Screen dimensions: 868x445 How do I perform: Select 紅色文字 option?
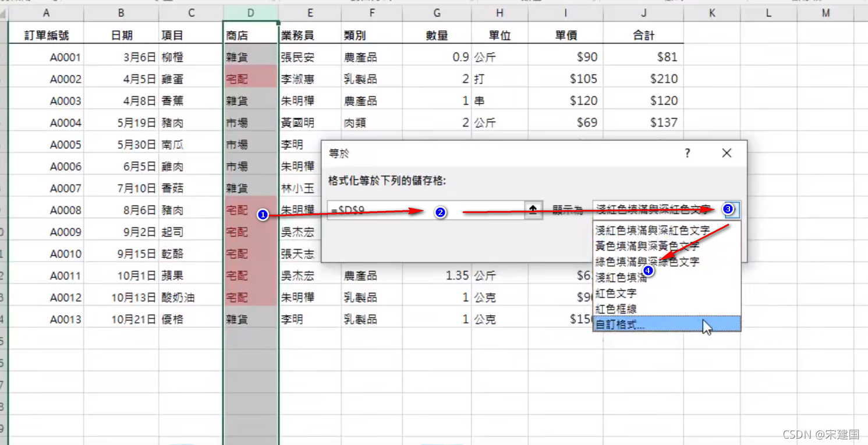pos(667,293)
